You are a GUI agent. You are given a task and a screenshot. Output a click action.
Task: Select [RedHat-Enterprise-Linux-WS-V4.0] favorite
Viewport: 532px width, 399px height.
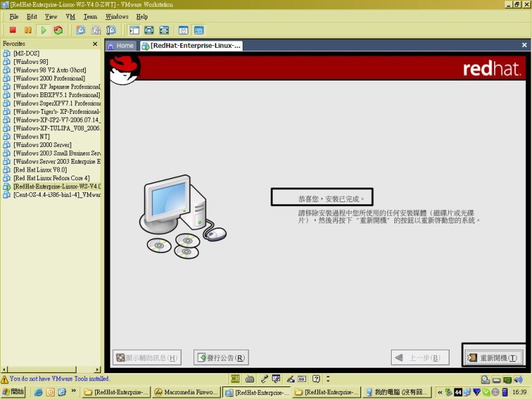click(x=57, y=186)
